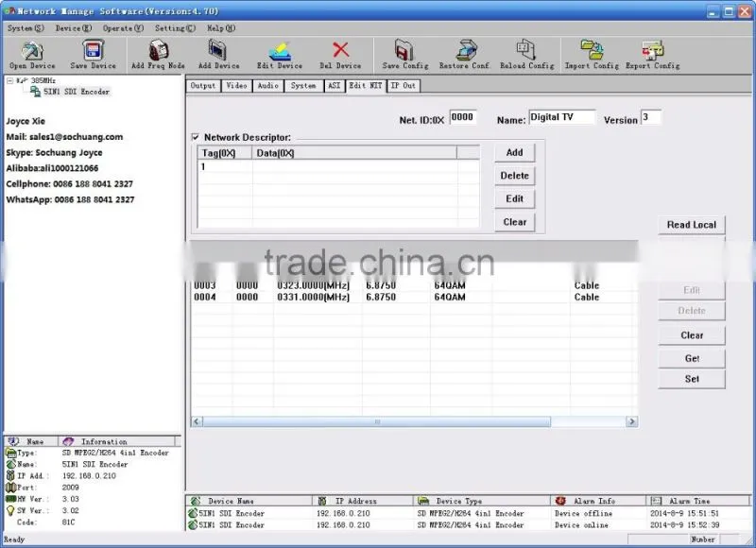Click Clear button above Get
The height and width of the screenshot is (548, 756).
(x=692, y=335)
